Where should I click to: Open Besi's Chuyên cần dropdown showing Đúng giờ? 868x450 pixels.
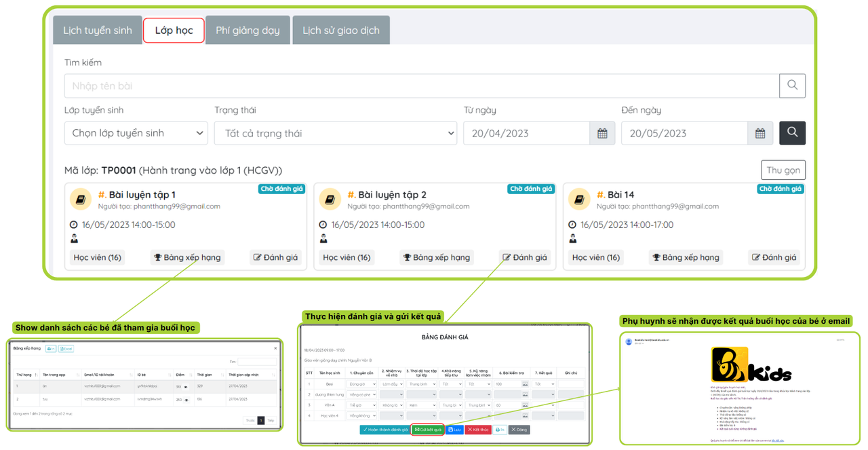(x=361, y=384)
